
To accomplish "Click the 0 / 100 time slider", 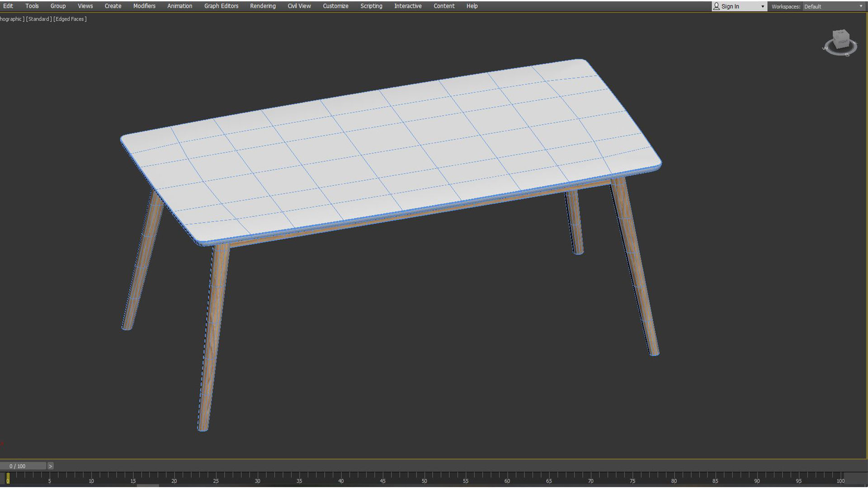I will (23, 466).
